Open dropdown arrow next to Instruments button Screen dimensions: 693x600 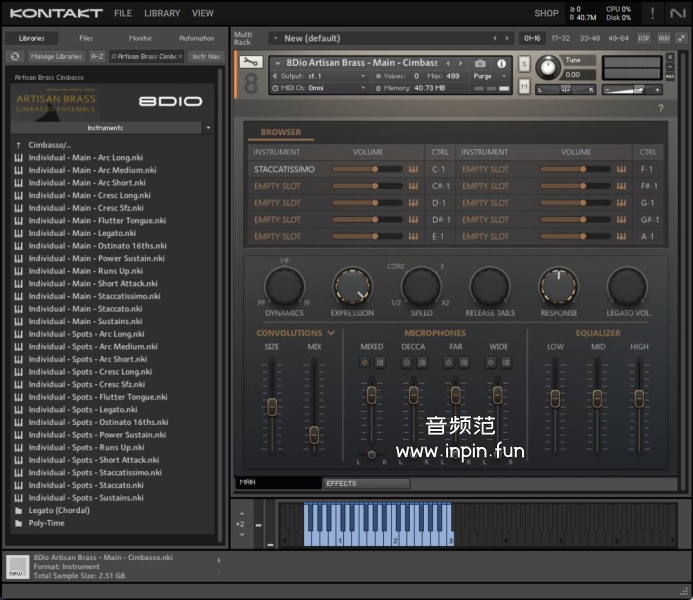coord(208,128)
